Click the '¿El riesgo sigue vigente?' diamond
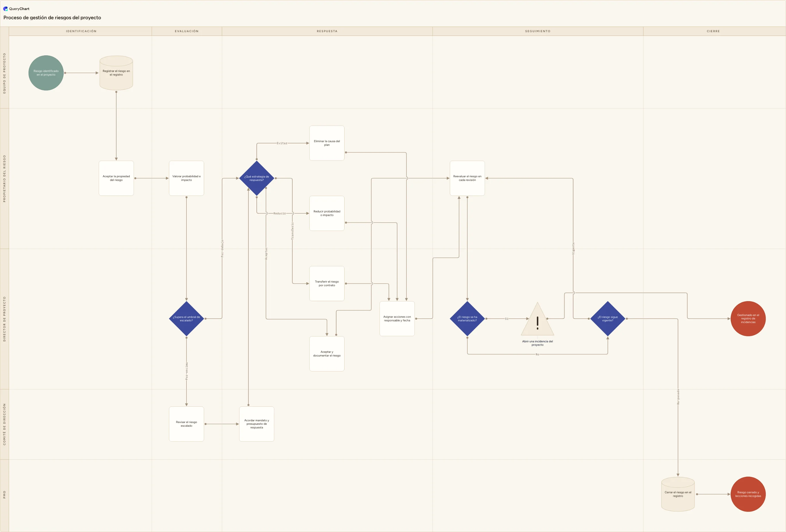This screenshot has width=786, height=532. (608, 319)
